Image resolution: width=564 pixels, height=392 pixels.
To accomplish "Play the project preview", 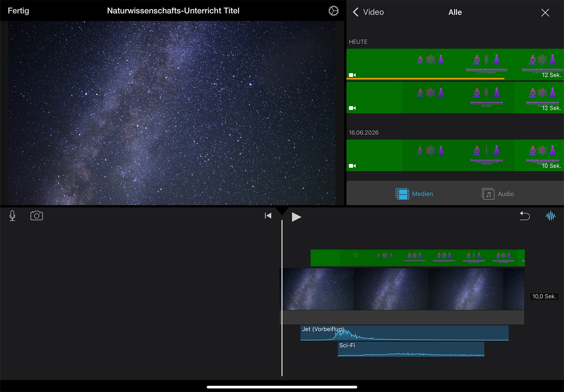I will click(296, 217).
